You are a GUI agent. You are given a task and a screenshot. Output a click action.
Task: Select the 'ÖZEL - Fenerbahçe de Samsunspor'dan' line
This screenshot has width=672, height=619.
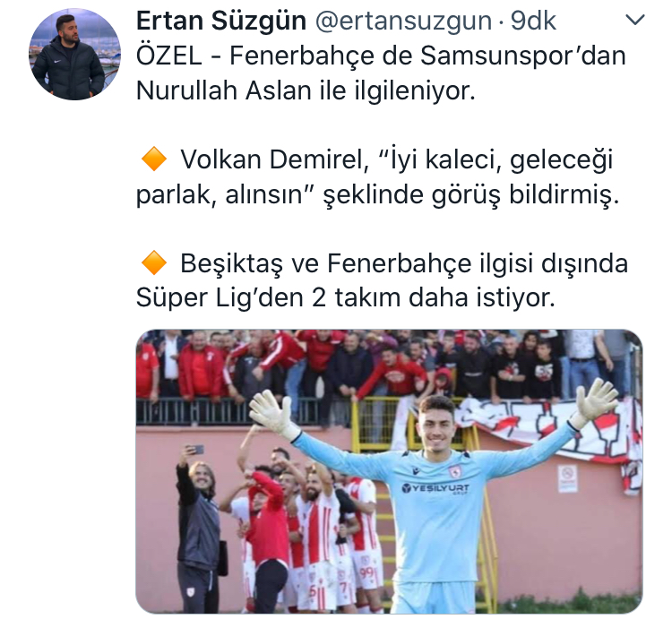coord(381,56)
